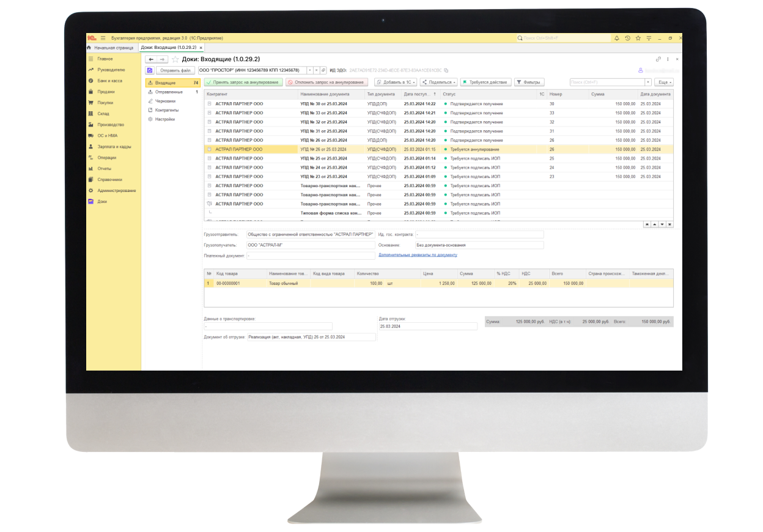763x532 pixels.
Task: Open the Отправленные folder
Action: pyautogui.click(x=169, y=92)
